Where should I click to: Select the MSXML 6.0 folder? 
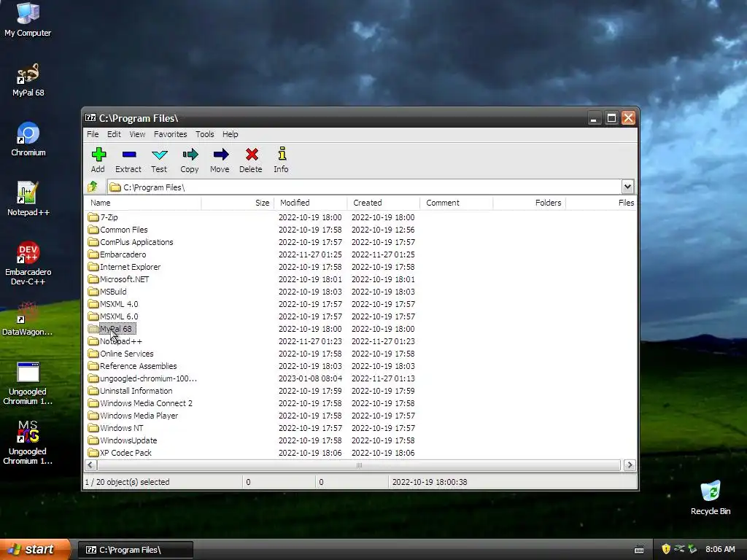click(119, 316)
